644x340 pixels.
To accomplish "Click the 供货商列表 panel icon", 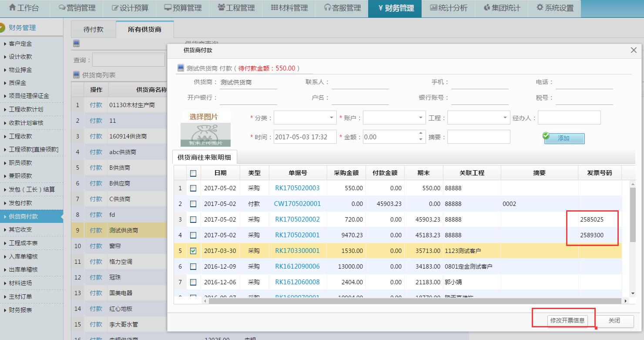I will click(x=77, y=75).
